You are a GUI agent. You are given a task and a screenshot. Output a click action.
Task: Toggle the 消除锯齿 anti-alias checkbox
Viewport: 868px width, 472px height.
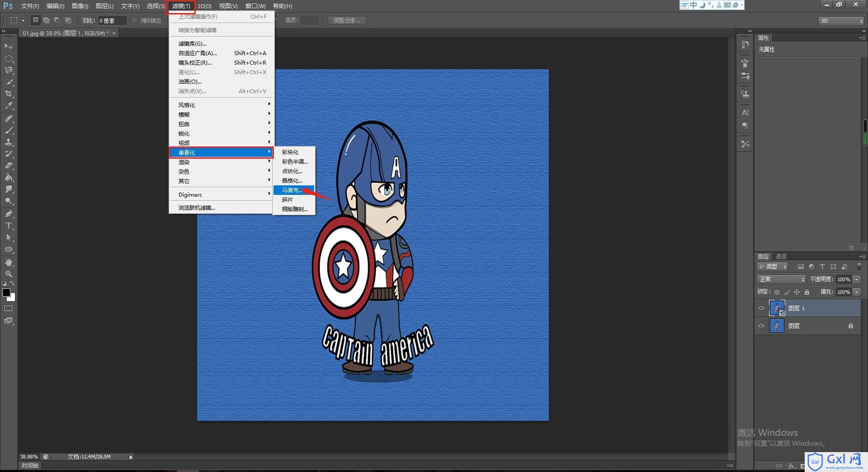pyautogui.click(x=134, y=20)
